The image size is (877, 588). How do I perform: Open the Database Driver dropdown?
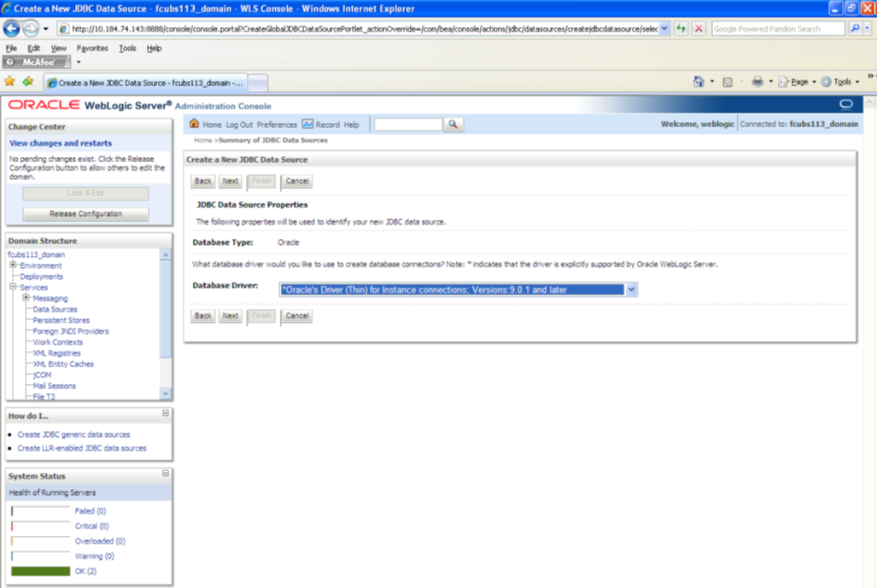pos(631,289)
